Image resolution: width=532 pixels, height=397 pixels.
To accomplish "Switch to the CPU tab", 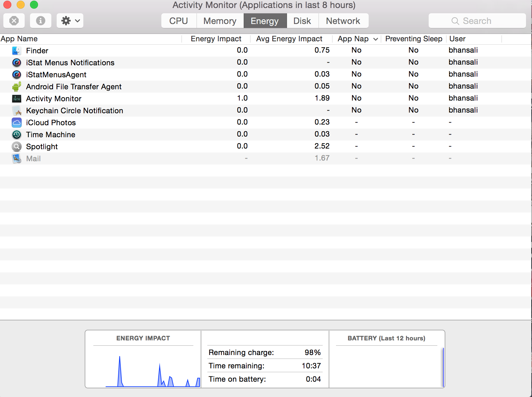I will click(x=179, y=21).
